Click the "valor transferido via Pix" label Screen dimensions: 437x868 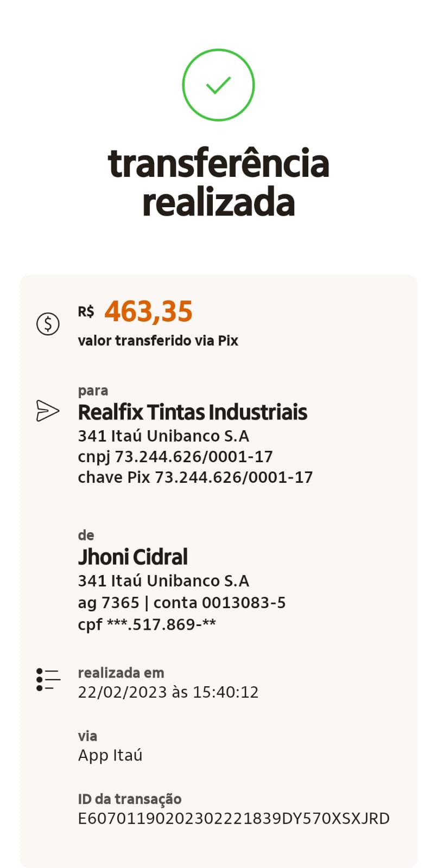coord(158,341)
